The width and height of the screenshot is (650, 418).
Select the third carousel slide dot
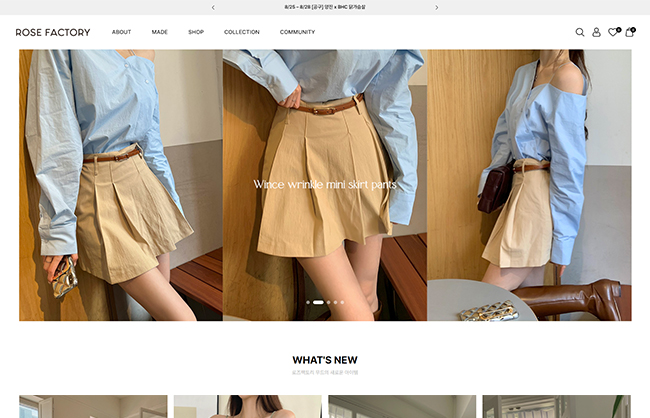[328, 302]
